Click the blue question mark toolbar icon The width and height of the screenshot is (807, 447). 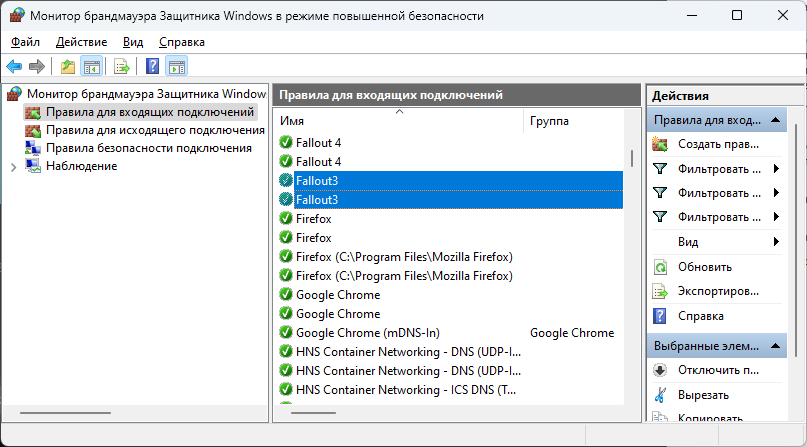pyautogui.click(x=152, y=67)
